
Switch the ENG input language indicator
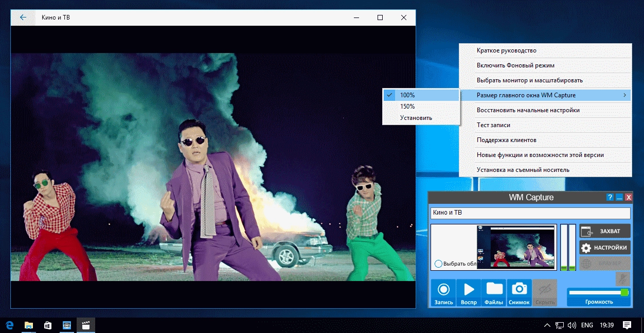[x=587, y=325]
